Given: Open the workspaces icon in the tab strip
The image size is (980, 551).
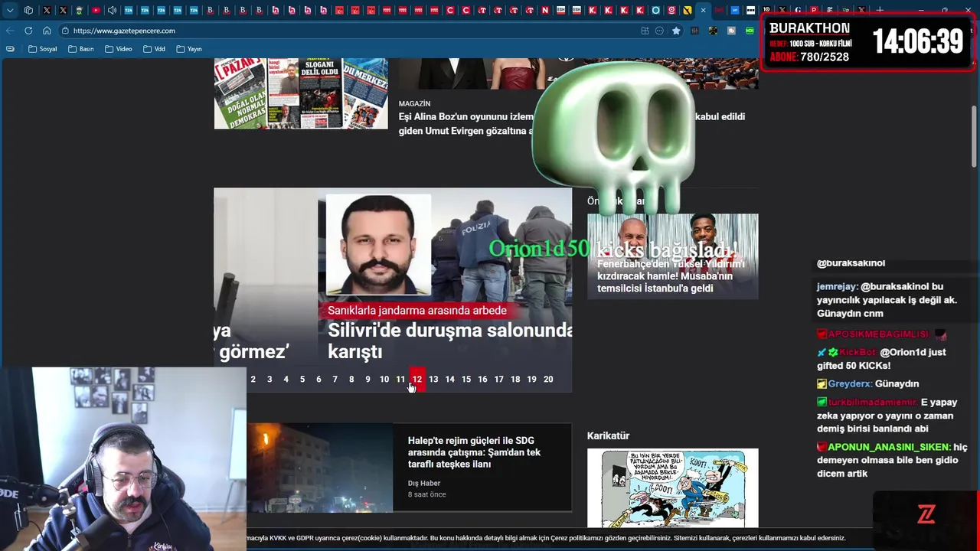Looking at the screenshot, I should coord(28,10).
